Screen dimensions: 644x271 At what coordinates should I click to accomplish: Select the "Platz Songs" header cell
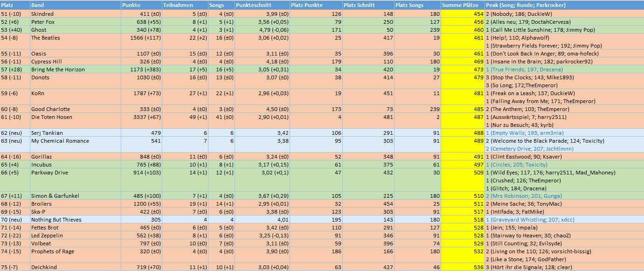[417, 5]
